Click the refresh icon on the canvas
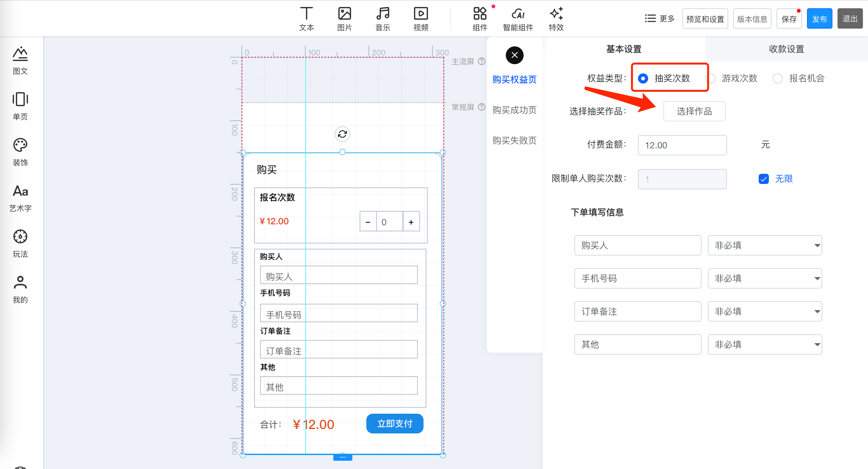This screenshot has height=469, width=868. pyautogui.click(x=342, y=134)
